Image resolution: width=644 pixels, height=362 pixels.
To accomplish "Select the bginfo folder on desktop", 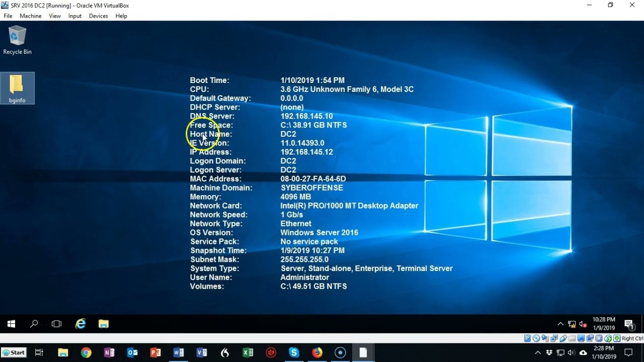I will point(17,88).
